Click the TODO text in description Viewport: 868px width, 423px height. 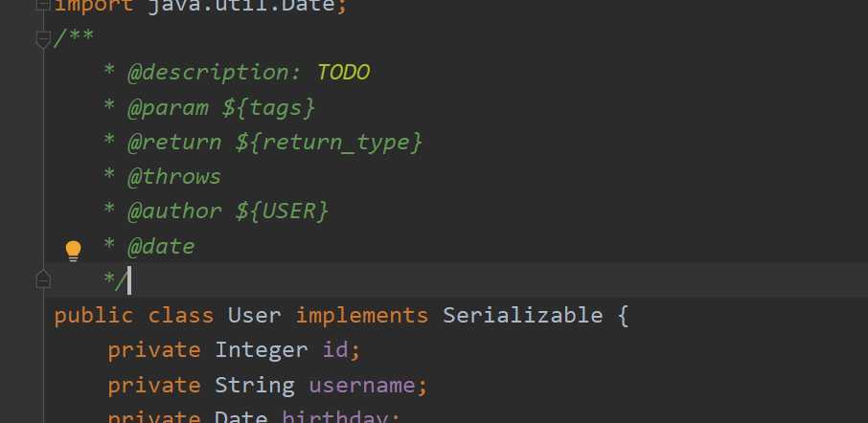point(343,73)
